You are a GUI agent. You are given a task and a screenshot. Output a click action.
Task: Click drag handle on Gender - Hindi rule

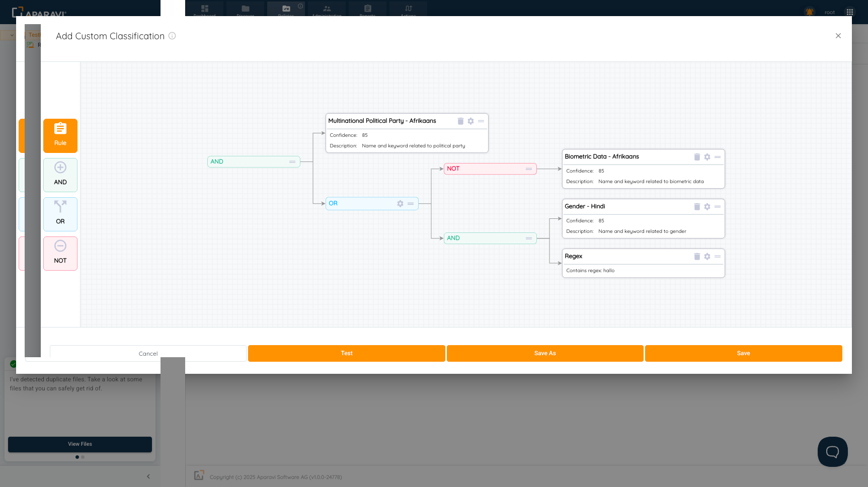tap(718, 207)
